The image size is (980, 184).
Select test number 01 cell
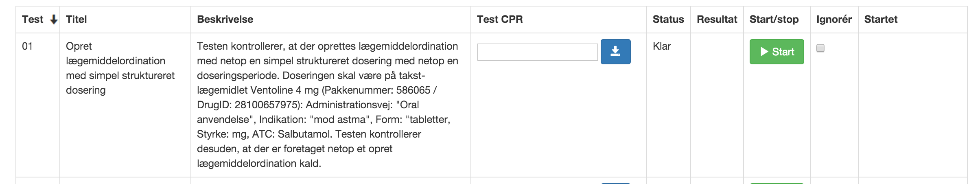tap(27, 46)
